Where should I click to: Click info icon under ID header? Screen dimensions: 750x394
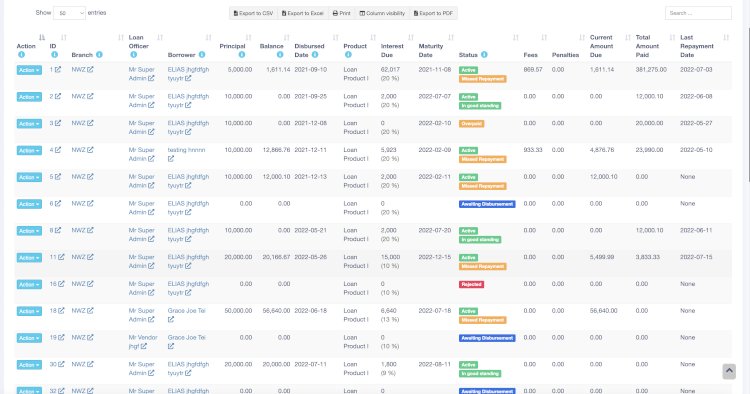coord(54,55)
